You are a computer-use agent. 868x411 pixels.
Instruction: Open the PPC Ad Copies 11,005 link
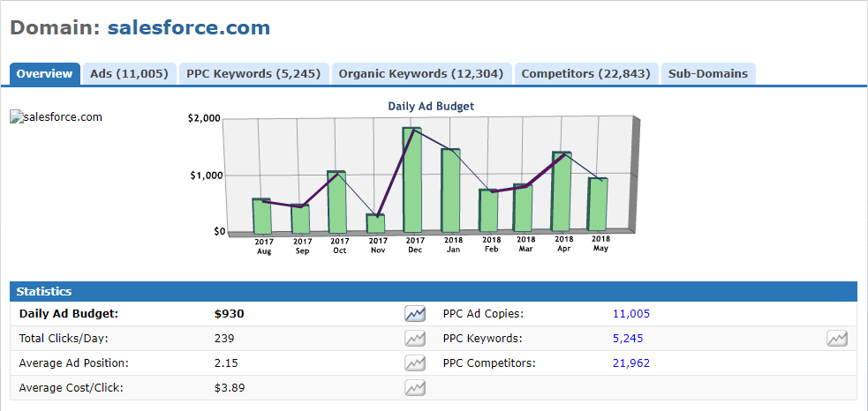click(x=631, y=314)
